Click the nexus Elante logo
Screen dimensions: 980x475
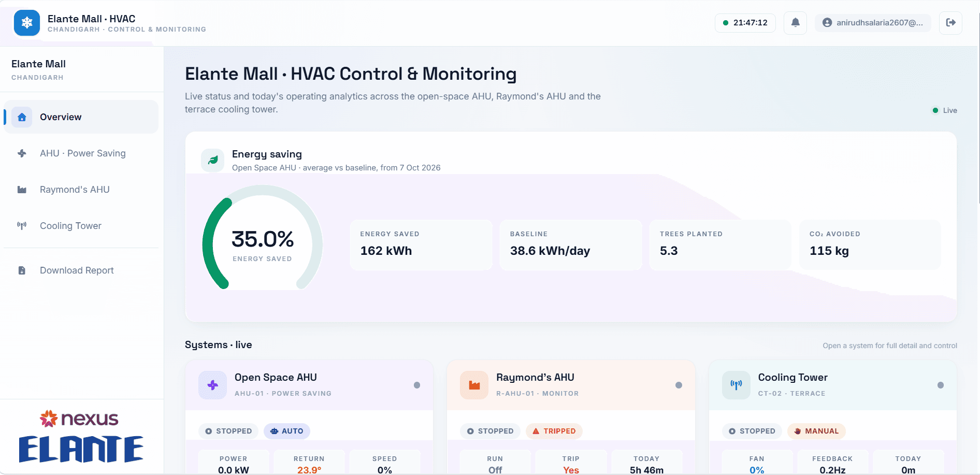(x=81, y=436)
